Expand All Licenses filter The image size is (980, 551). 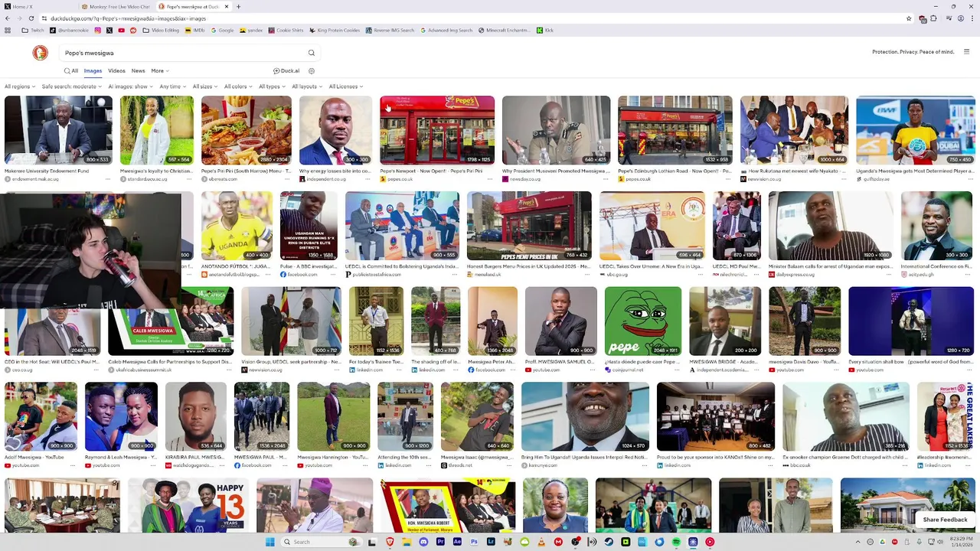point(346,86)
